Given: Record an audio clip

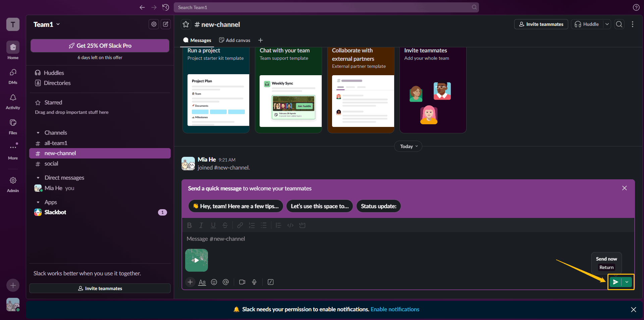Looking at the screenshot, I should click(x=254, y=282).
